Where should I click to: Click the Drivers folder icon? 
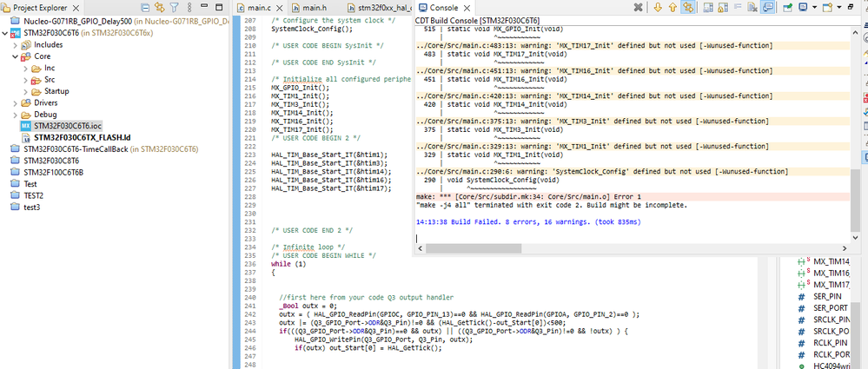click(x=25, y=103)
